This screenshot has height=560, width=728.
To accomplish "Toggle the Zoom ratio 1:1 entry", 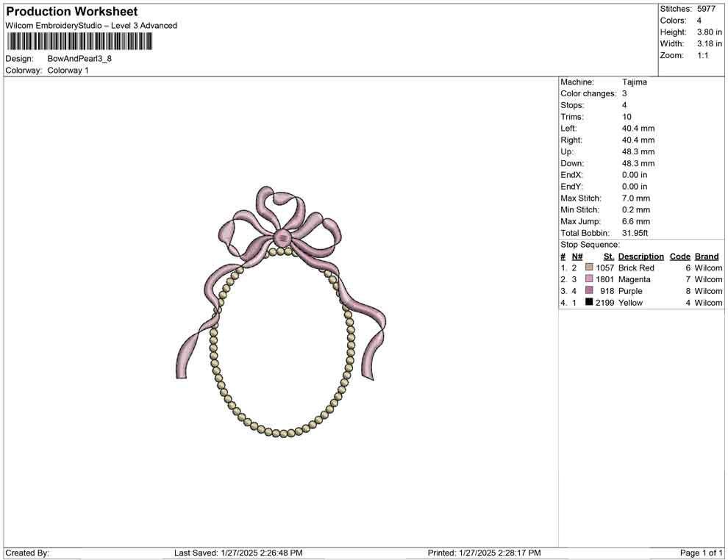I will click(684, 55).
